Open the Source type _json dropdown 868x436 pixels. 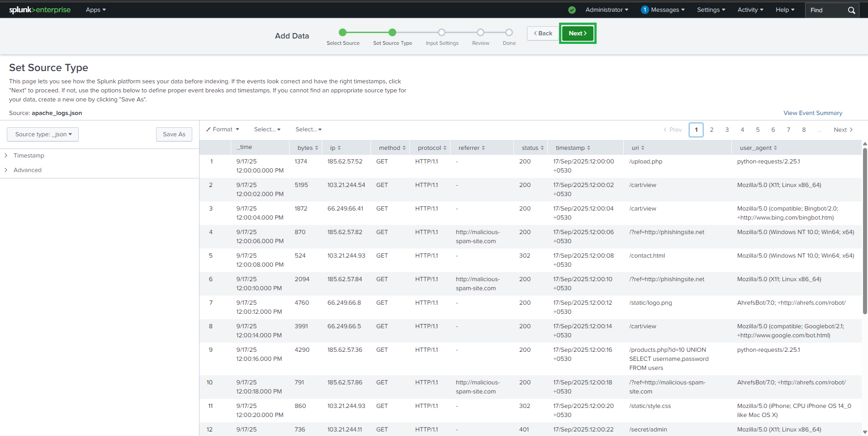pyautogui.click(x=43, y=134)
